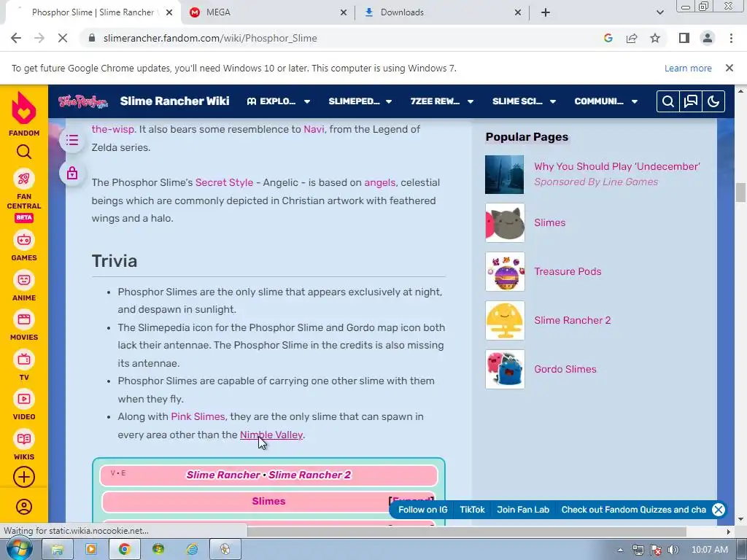This screenshot has height=560, width=747.
Task: Show hidden system tray icons arrow
Action: click(620, 550)
